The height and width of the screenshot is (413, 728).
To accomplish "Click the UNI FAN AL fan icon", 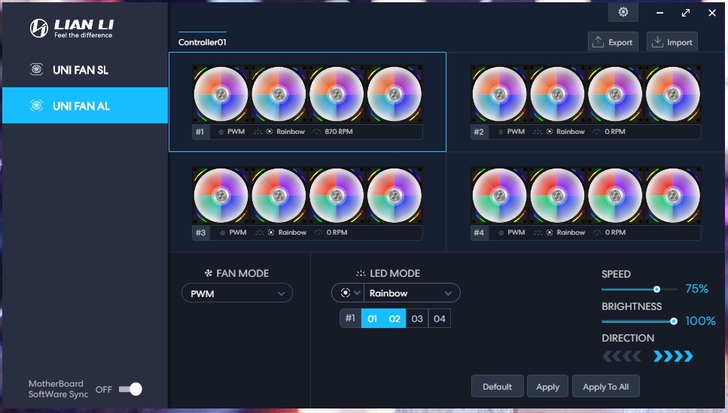I will pyautogui.click(x=36, y=105).
